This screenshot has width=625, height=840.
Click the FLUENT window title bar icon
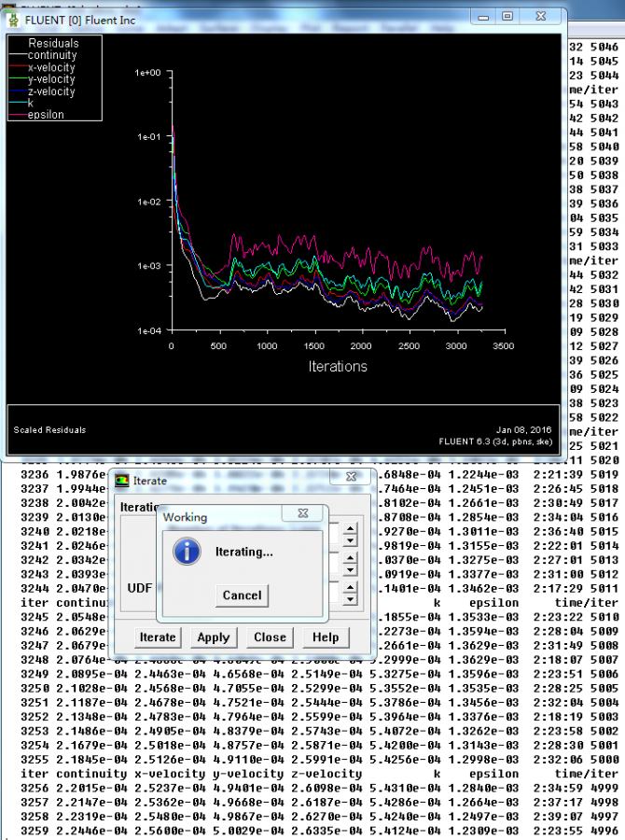[x=14, y=21]
